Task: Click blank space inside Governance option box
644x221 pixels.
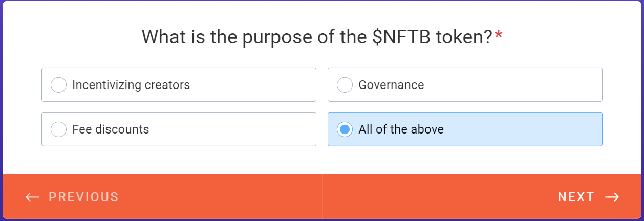Action: point(512,85)
